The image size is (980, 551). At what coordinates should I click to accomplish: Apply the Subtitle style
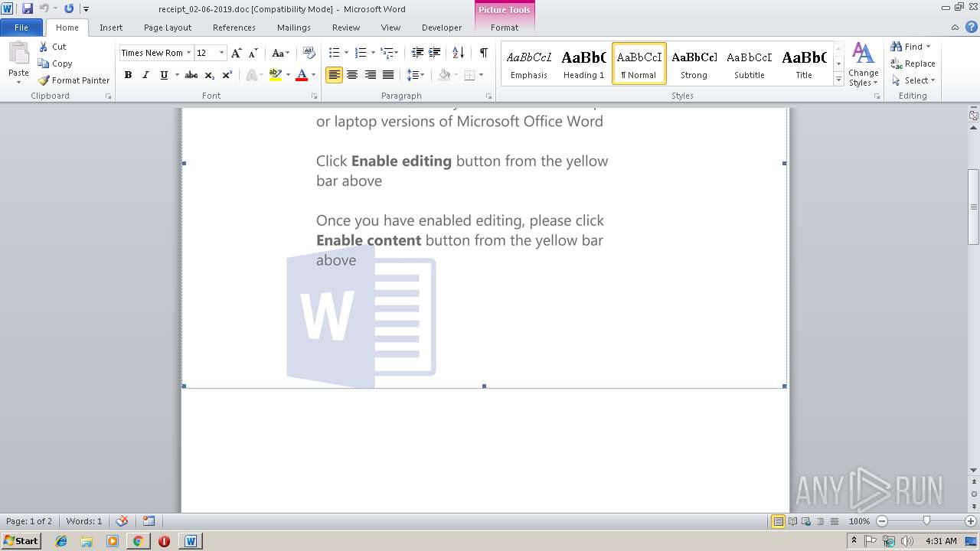(749, 64)
